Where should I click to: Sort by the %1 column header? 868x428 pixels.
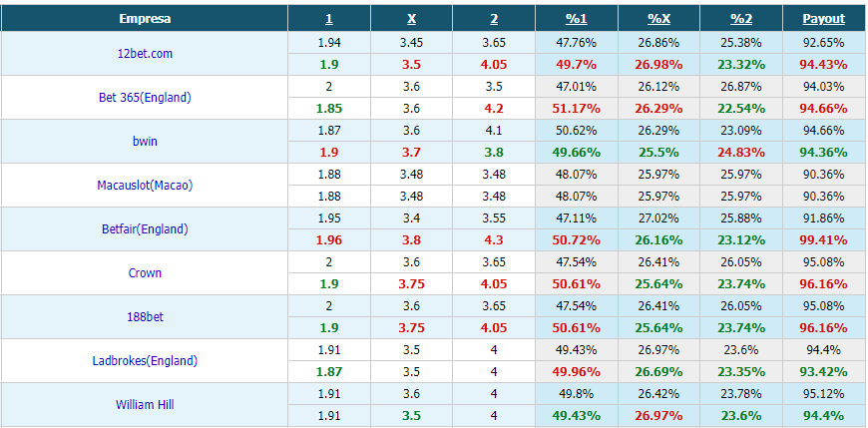576,19
